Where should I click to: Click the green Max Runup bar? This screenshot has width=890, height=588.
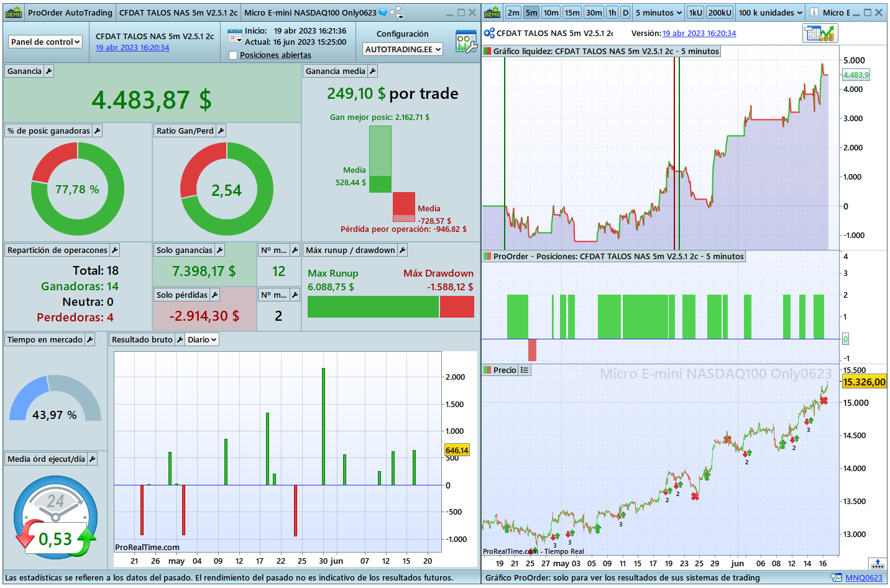coord(373,307)
